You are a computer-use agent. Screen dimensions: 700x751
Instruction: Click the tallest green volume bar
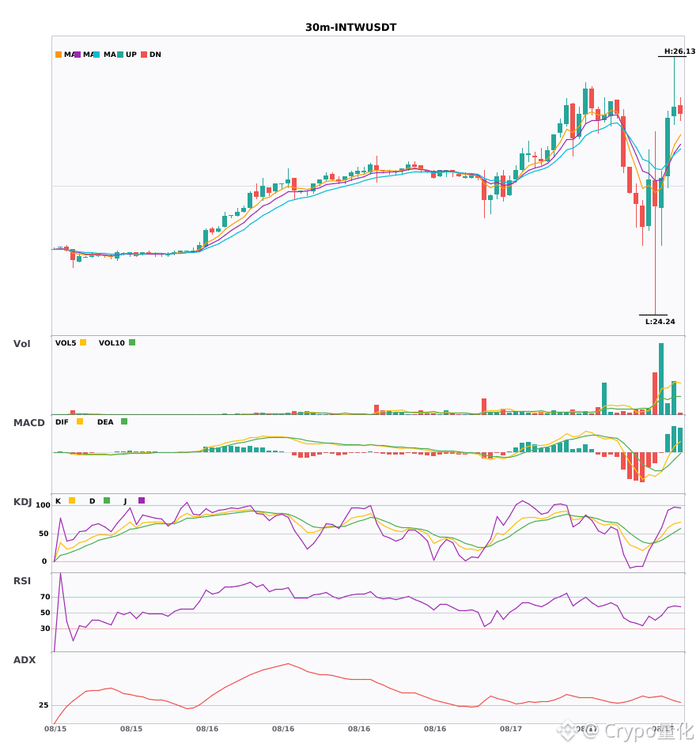661,379
